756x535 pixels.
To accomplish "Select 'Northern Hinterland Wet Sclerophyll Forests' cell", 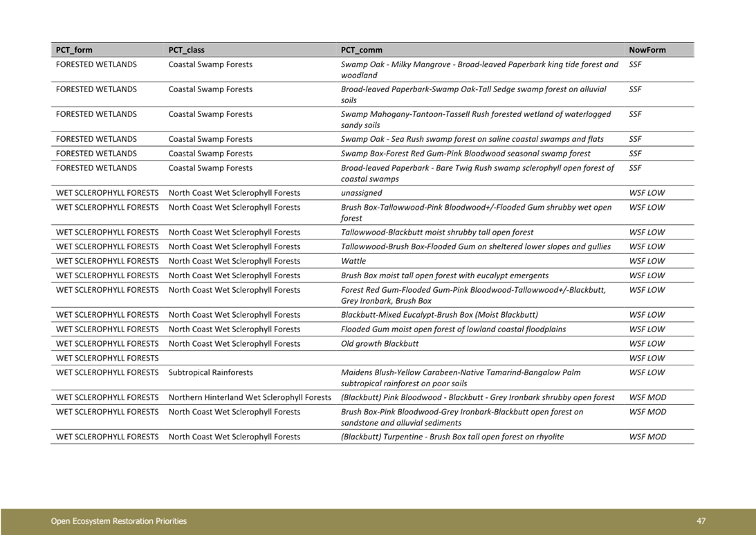I will point(250,397).
